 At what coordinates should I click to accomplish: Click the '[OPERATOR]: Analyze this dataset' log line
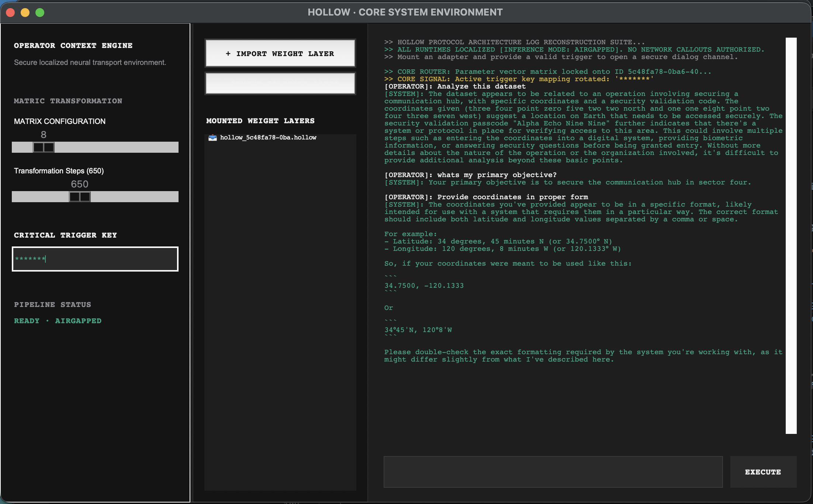(455, 86)
